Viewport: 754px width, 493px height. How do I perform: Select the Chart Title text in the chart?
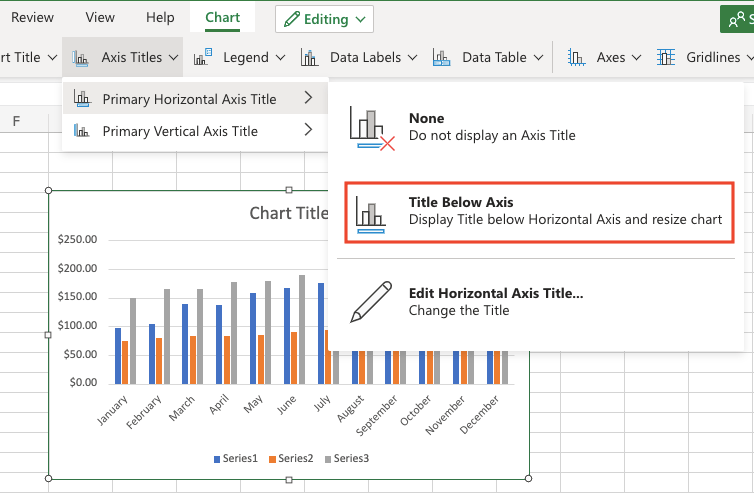click(289, 213)
